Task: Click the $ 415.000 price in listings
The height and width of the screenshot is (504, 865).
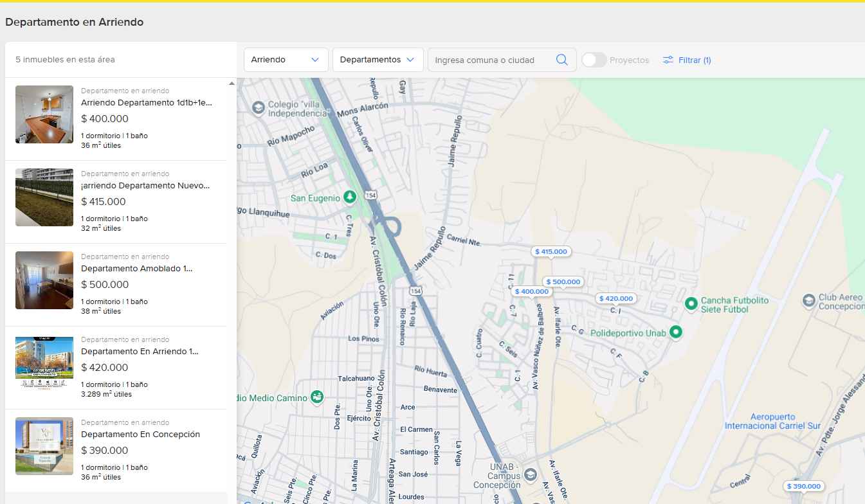Action: [x=104, y=202]
